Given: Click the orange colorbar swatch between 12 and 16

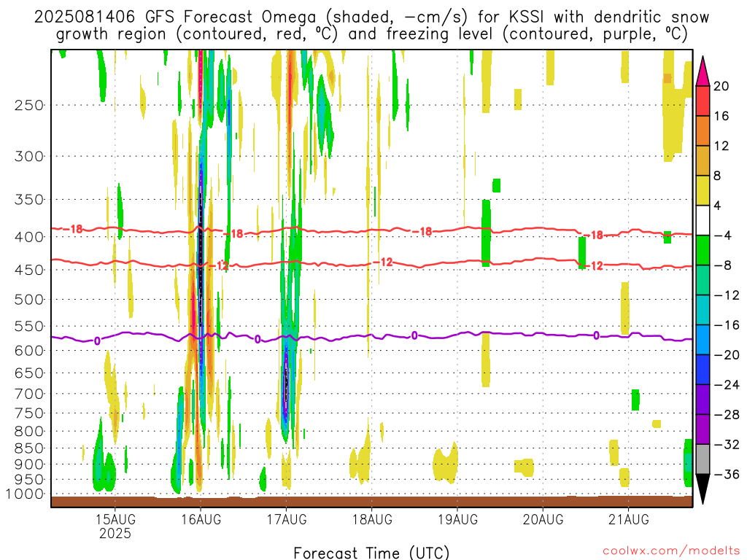Looking at the screenshot, I should pos(703,131).
